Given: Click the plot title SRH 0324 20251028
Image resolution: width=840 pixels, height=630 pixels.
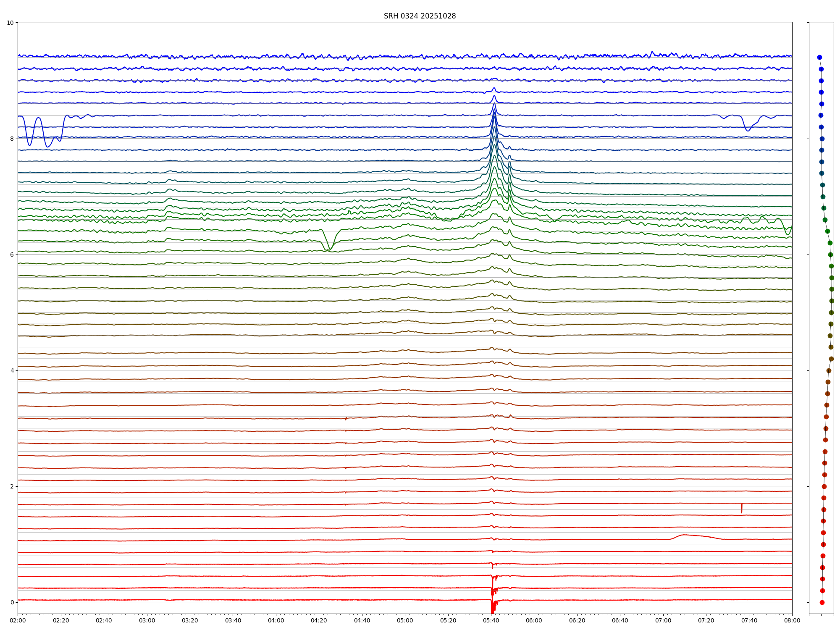Looking at the screenshot, I should click(420, 16).
